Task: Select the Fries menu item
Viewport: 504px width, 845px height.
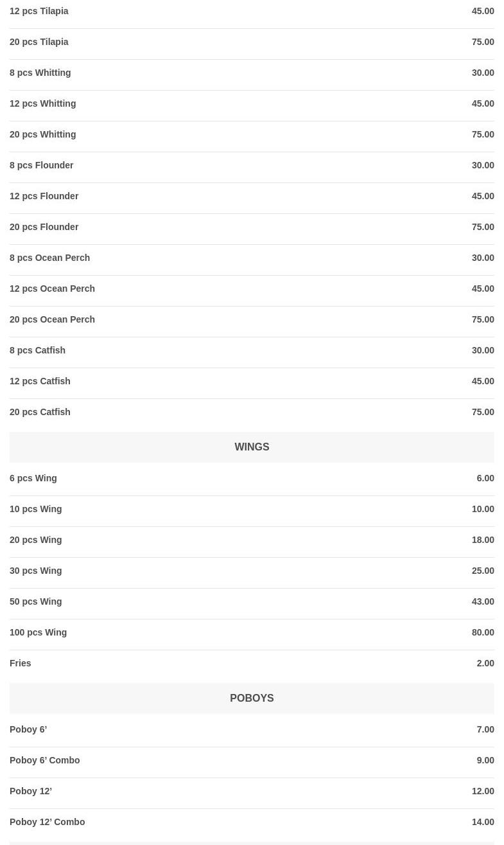Action: pos(21,663)
